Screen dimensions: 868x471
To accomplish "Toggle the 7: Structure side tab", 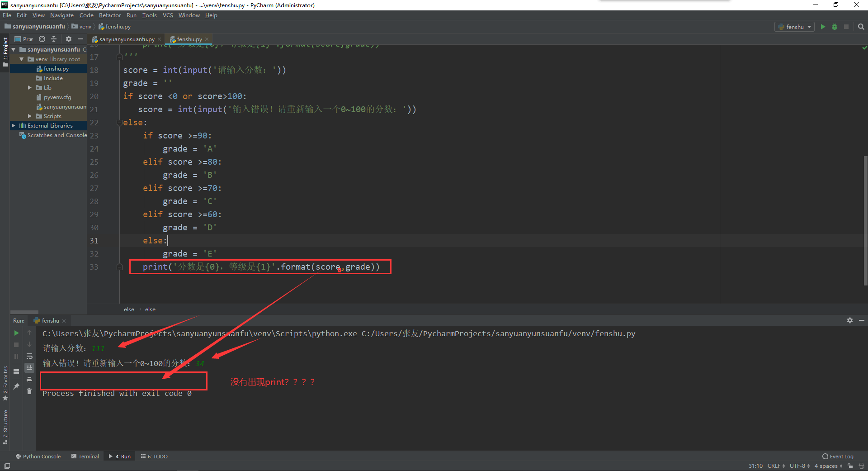I will [5, 428].
